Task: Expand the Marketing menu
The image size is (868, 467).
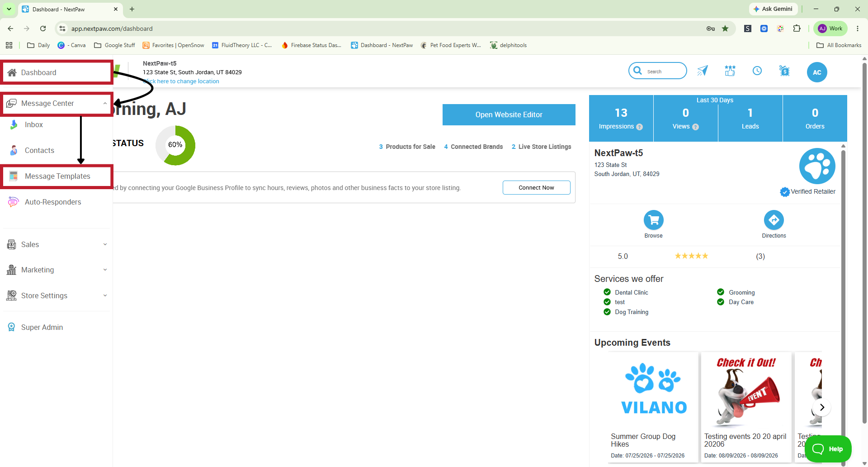Action: (105, 270)
